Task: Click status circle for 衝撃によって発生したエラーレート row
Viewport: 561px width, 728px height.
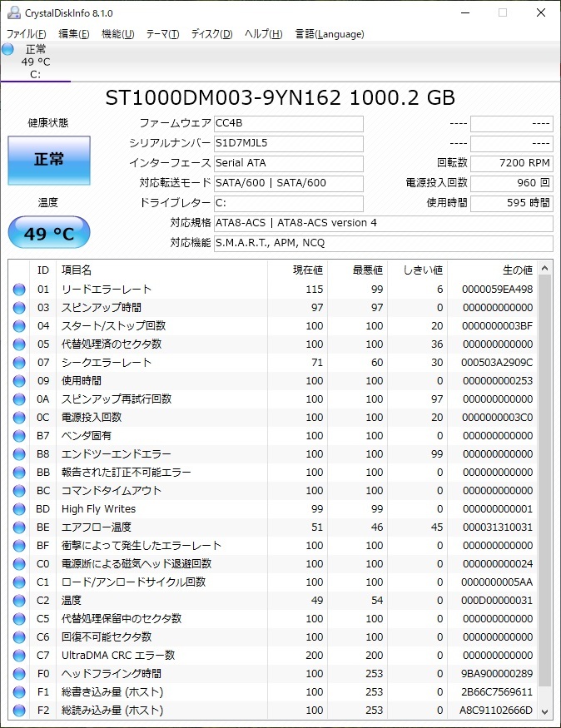Action: 19,546
